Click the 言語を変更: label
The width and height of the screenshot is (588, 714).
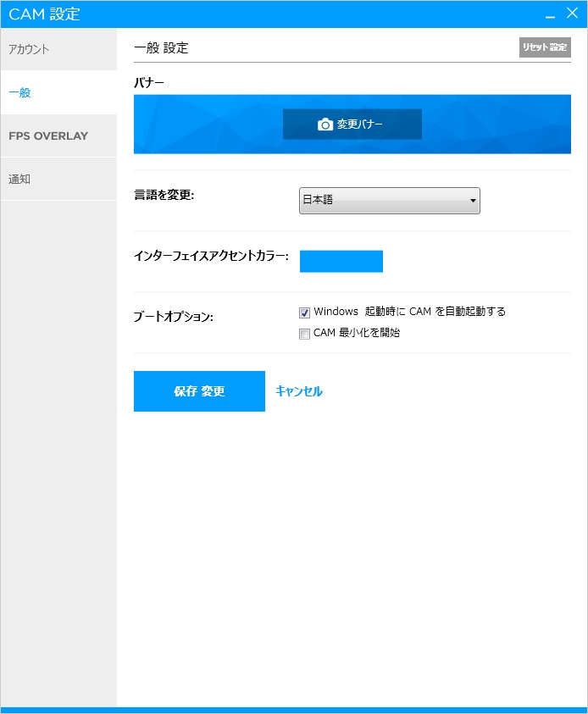coord(164,195)
